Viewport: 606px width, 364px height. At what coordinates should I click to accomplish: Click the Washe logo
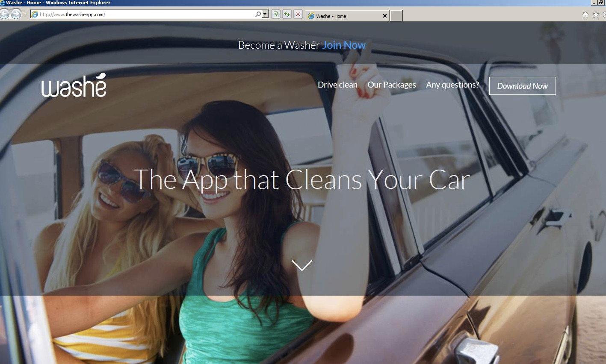click(x=74, y=85)
